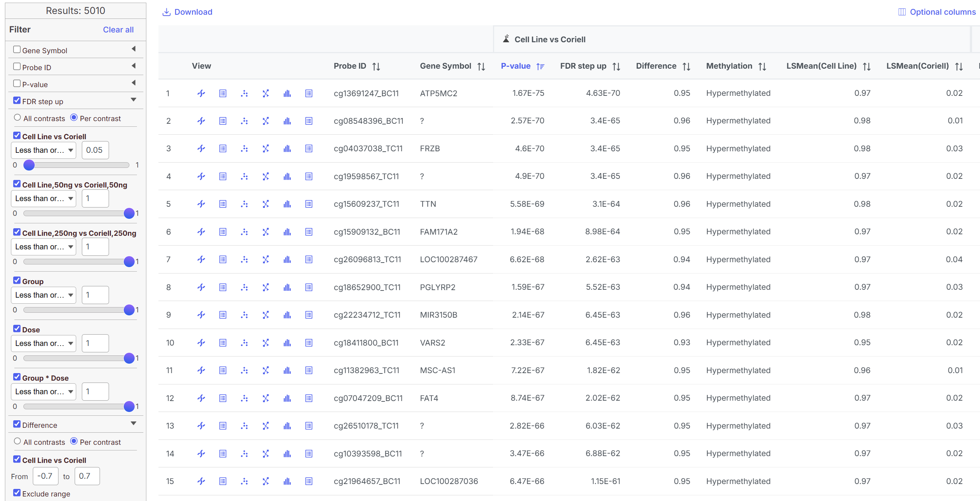Click the Methylation column sort icon
Screen dimensions: 980x501
[x=762, y=66]
